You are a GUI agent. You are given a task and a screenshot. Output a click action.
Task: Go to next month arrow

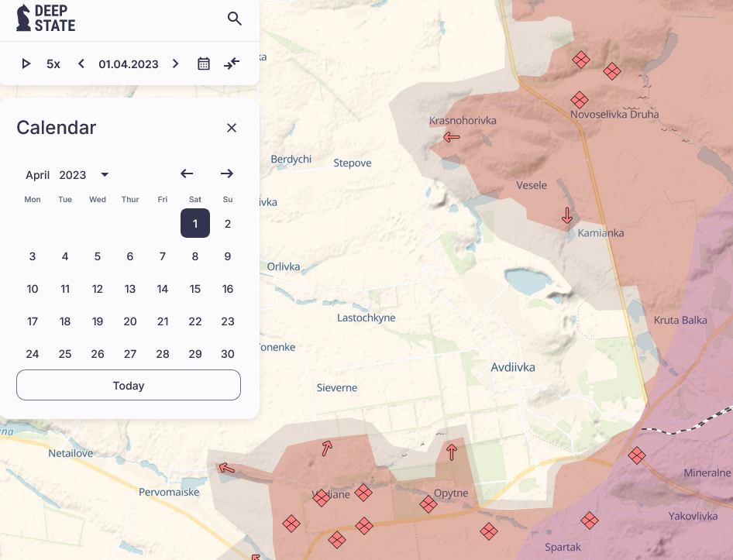point(227,174)
